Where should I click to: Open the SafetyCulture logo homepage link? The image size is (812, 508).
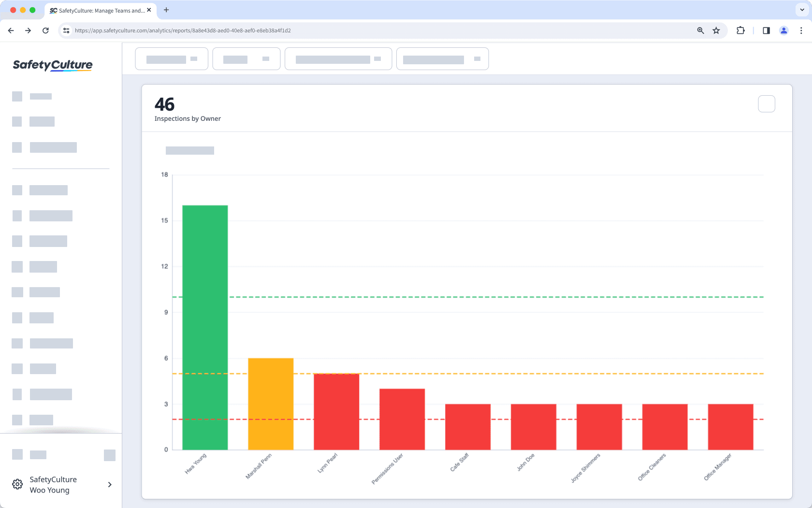[52, 65]
